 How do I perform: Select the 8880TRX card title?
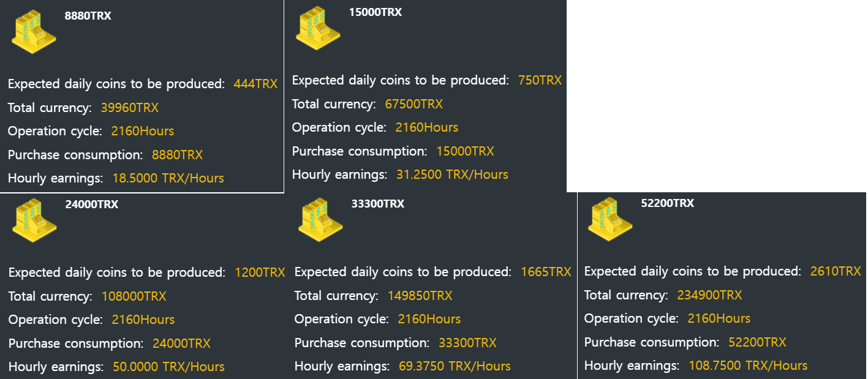coord(88,16)
